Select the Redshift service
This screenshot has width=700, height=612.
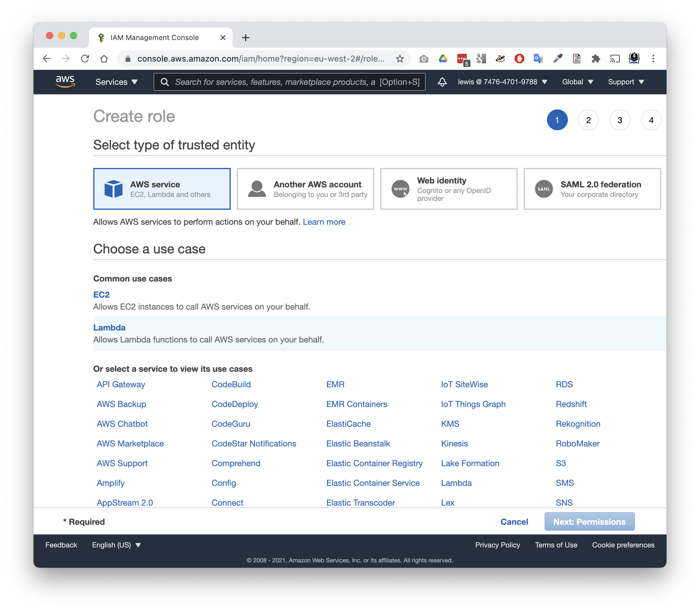coord(571,404)
